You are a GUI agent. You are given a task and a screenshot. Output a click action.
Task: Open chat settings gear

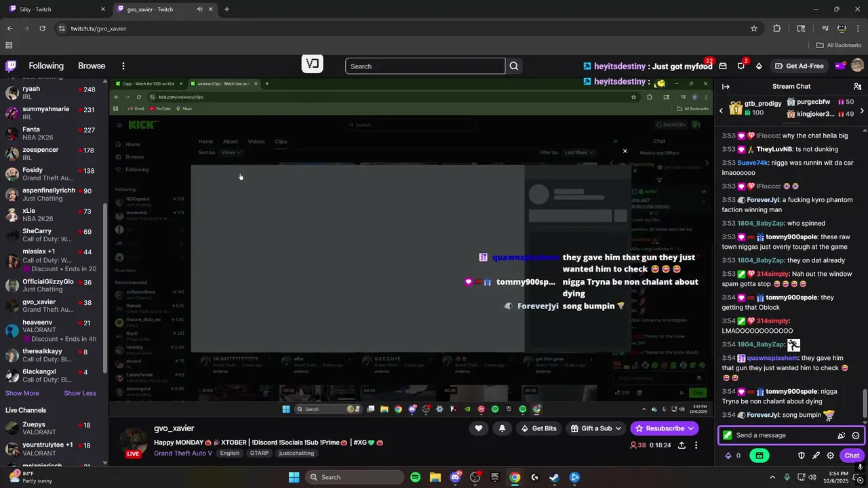830,455
